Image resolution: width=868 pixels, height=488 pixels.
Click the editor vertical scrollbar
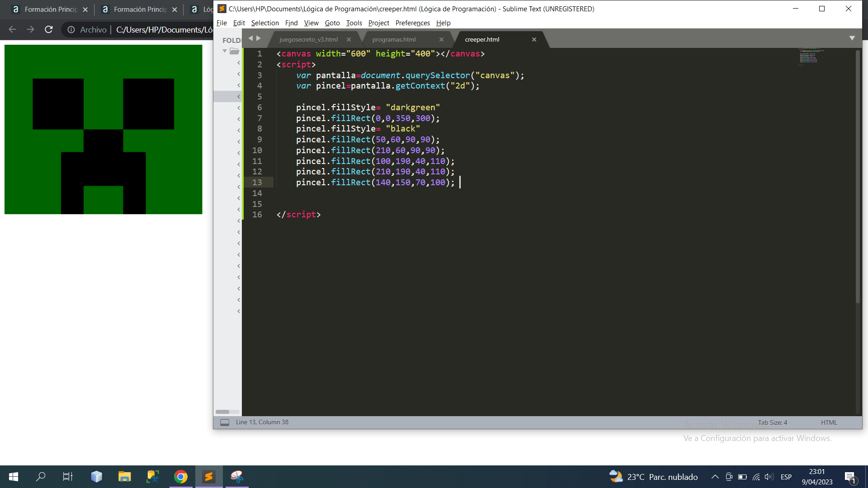pos(858,176)
